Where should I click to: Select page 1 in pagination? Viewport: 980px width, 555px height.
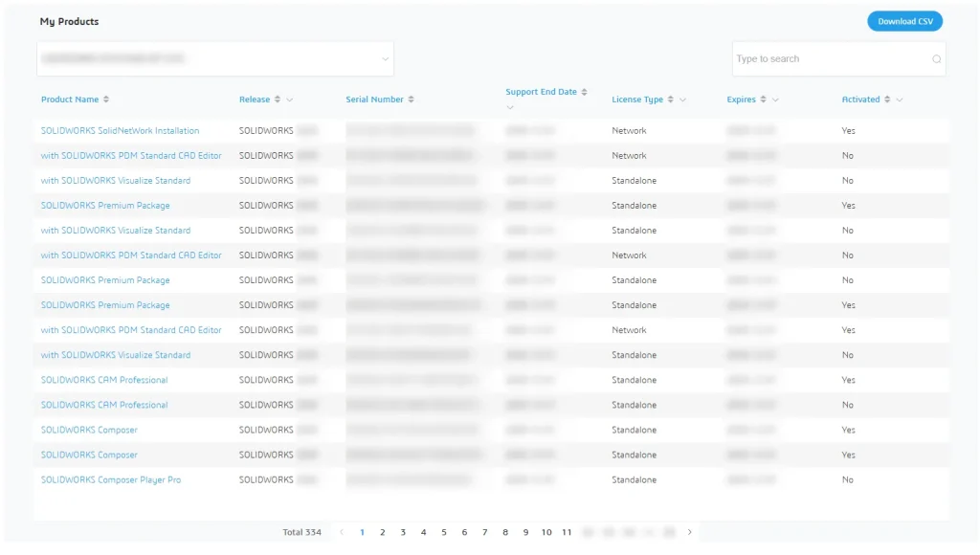(x=362, y=532)
